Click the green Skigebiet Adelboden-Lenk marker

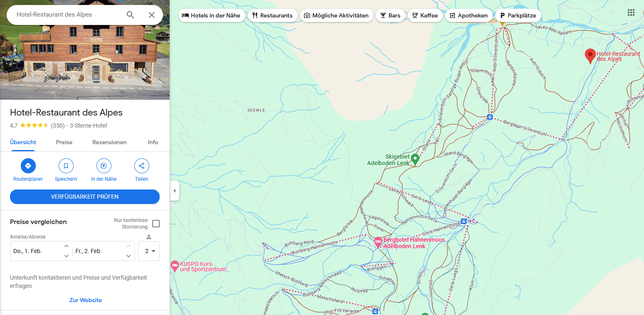(415, 159)
